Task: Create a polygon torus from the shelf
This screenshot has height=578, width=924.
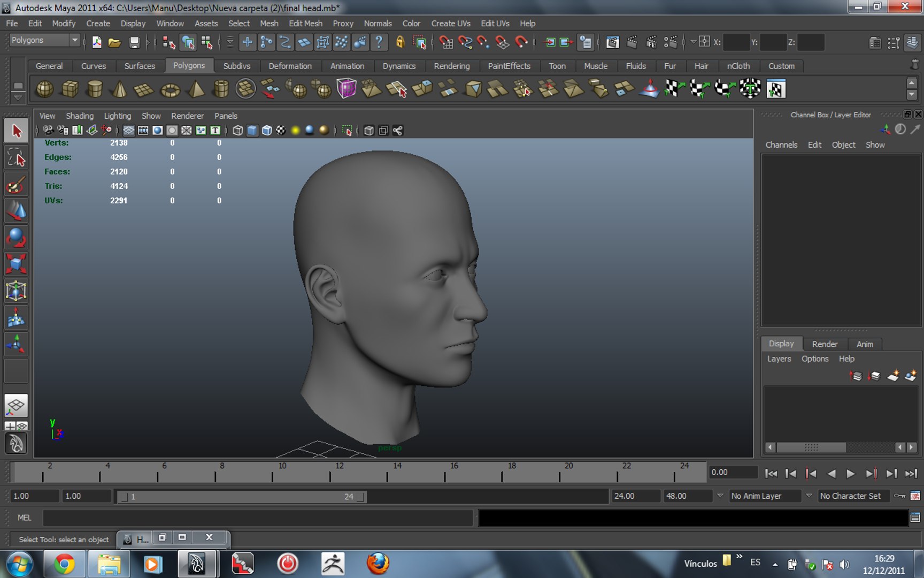Action: [x=170, y=89]
